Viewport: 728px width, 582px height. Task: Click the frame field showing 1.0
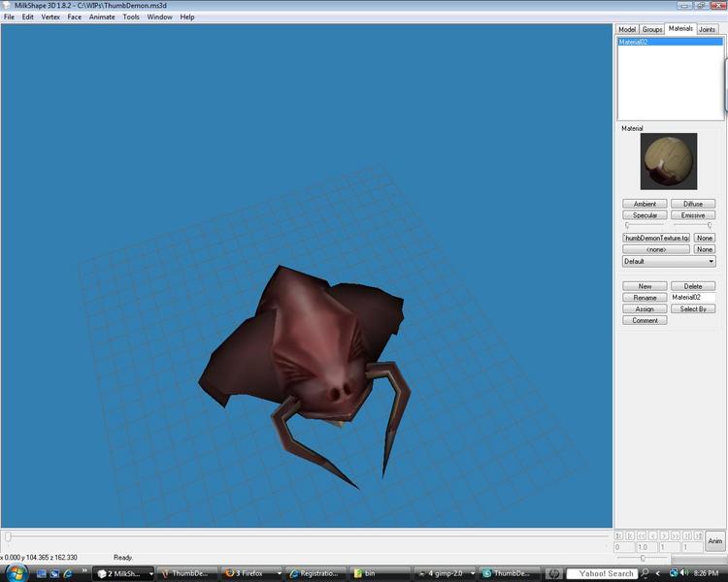pyautogui.click(x=646, y=547)
